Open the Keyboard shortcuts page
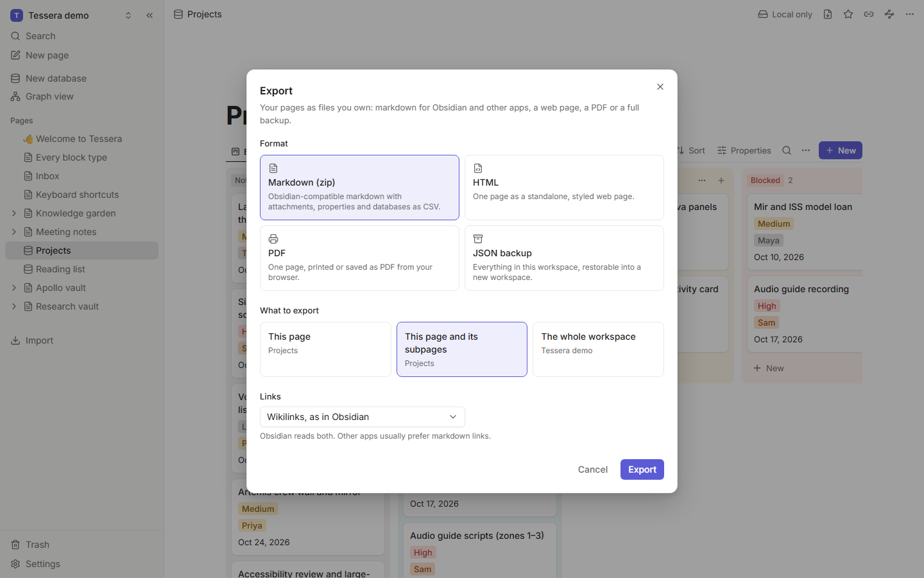This screenshot has height=578, width=924. (81, 195)
